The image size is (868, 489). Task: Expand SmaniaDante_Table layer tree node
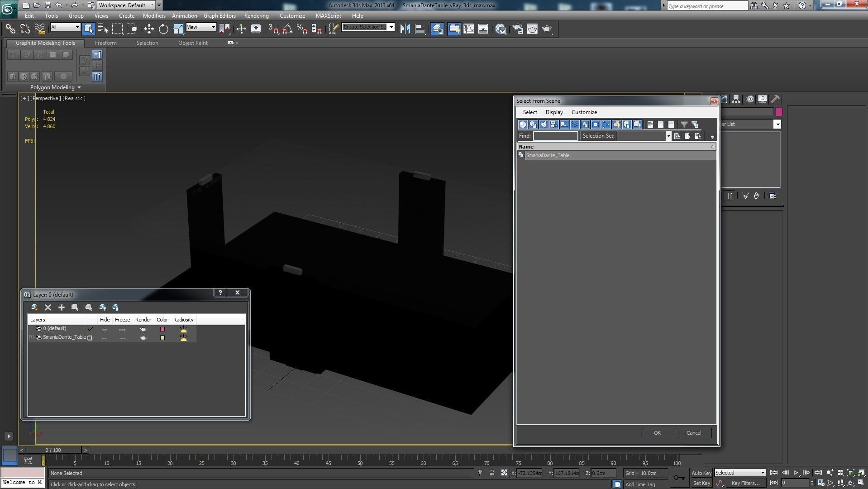coord(32,337)
